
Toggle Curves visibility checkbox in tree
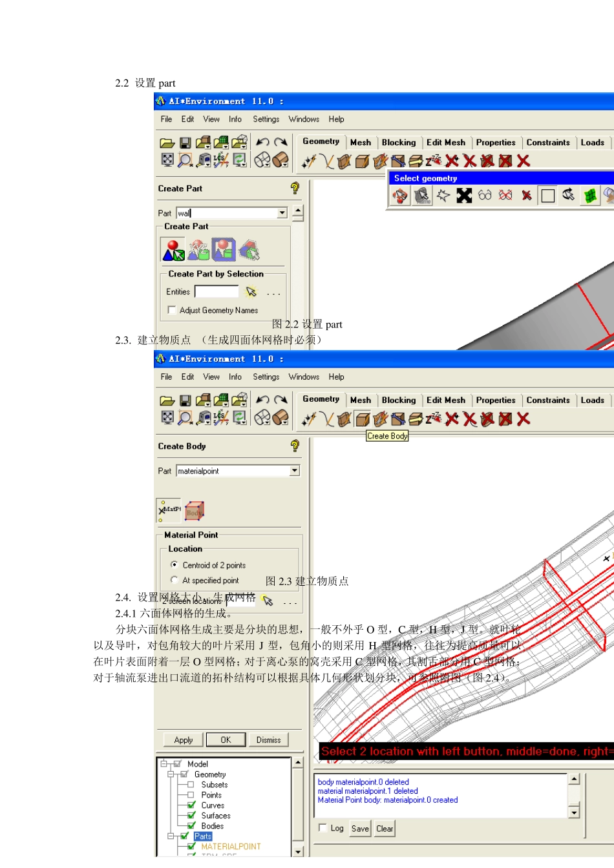[x=191, y=805]
